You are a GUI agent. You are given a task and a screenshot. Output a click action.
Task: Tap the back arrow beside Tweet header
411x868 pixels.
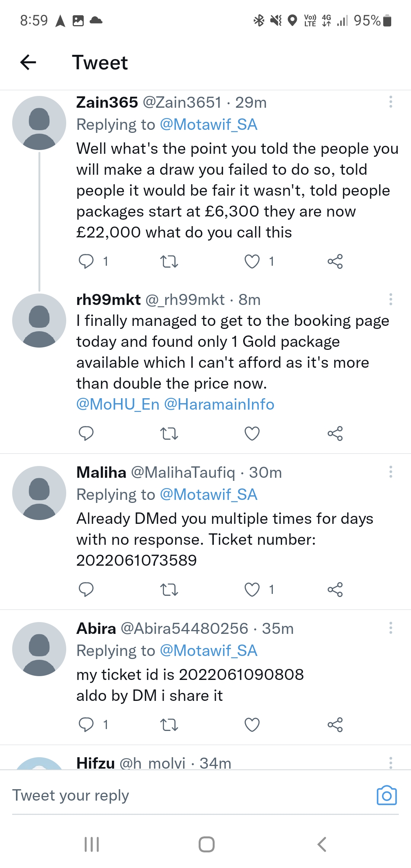28,62
